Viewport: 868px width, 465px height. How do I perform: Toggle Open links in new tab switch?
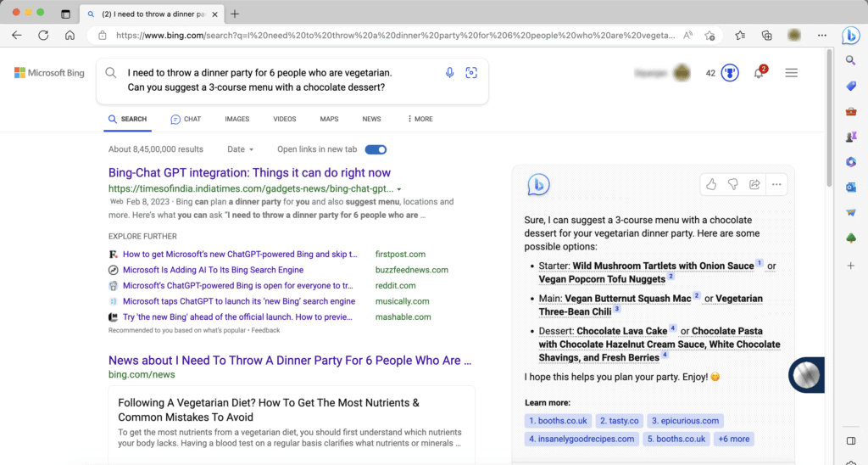coord(376,149)
